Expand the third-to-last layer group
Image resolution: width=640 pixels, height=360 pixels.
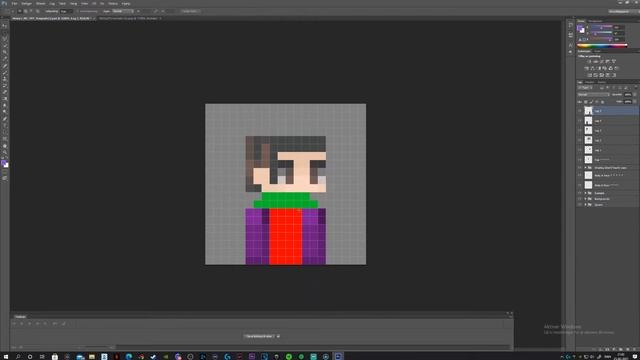pos(585,193)
